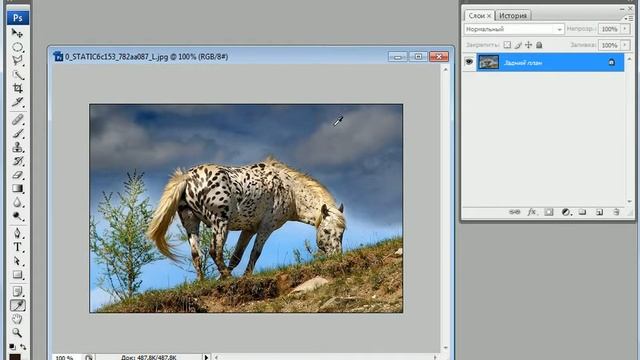Select the Slice tool
Image resolution: width=640 pixels, height=360 pixels.
click(x=17, y=102)
